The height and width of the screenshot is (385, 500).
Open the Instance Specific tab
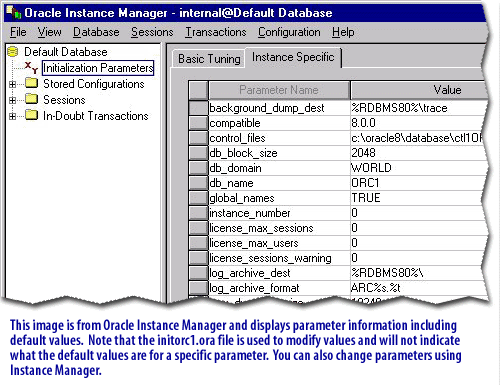[293, 57]
